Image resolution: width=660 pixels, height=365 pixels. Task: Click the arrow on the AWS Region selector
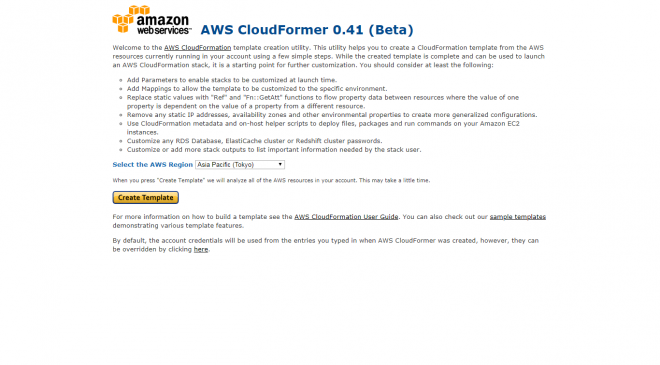(280, 165)
